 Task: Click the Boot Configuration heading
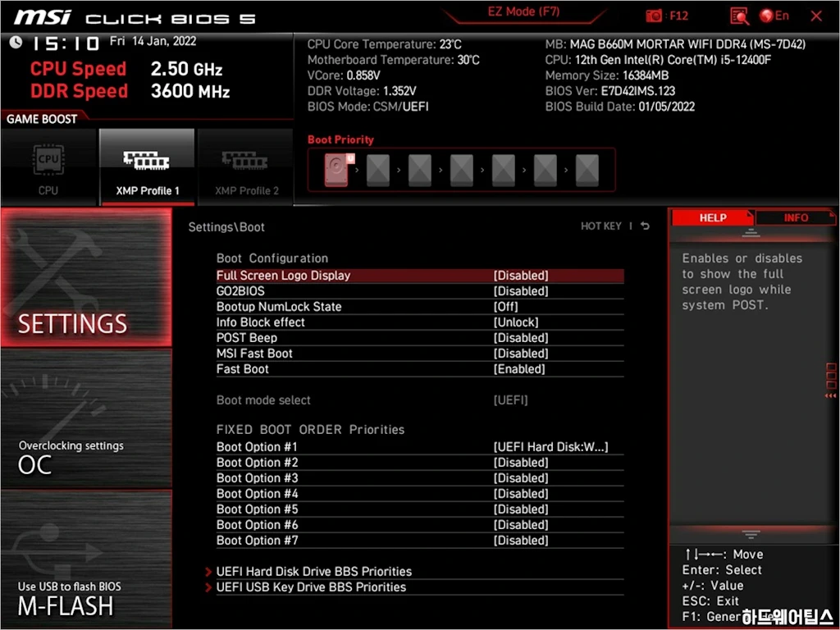coord(272,258)
